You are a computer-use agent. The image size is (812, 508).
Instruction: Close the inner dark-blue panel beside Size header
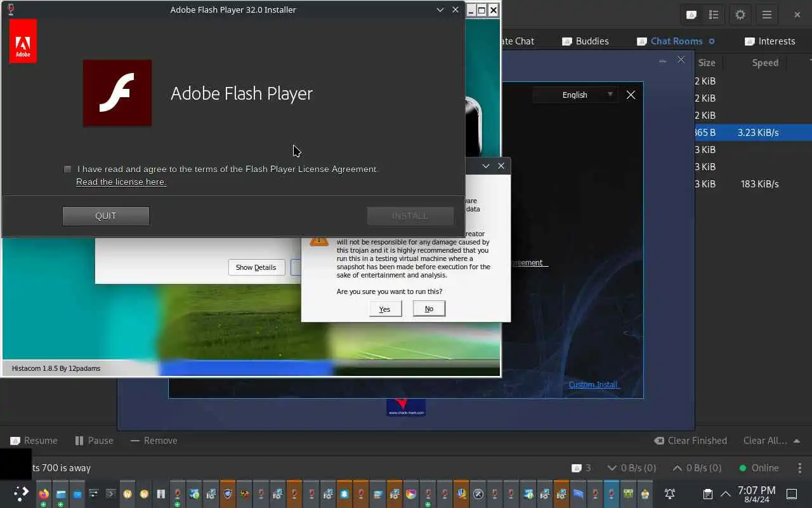pyautogui.click(x=681, y=60)
